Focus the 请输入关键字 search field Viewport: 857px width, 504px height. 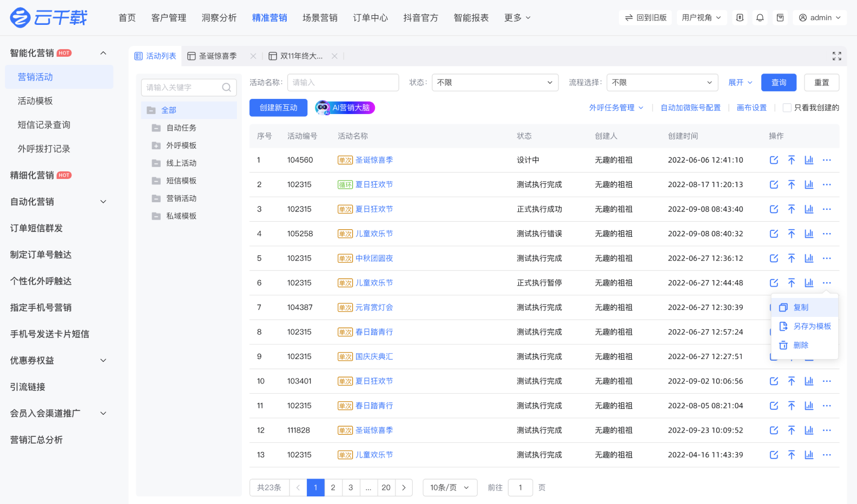point(189,88)
